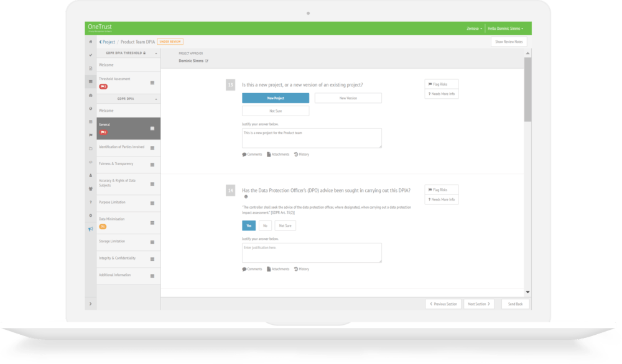Open the code brackets icon in sidebar

coord(90,162)
